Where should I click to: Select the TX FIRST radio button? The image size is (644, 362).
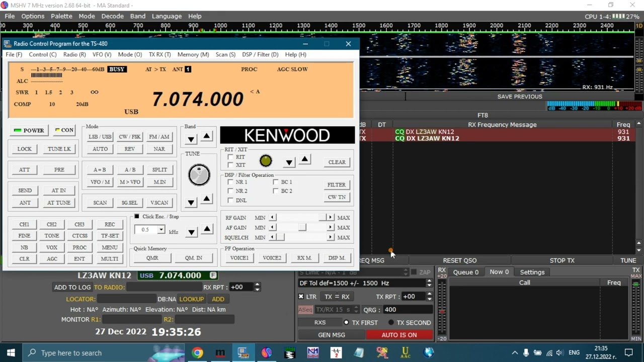coord(346,323)
